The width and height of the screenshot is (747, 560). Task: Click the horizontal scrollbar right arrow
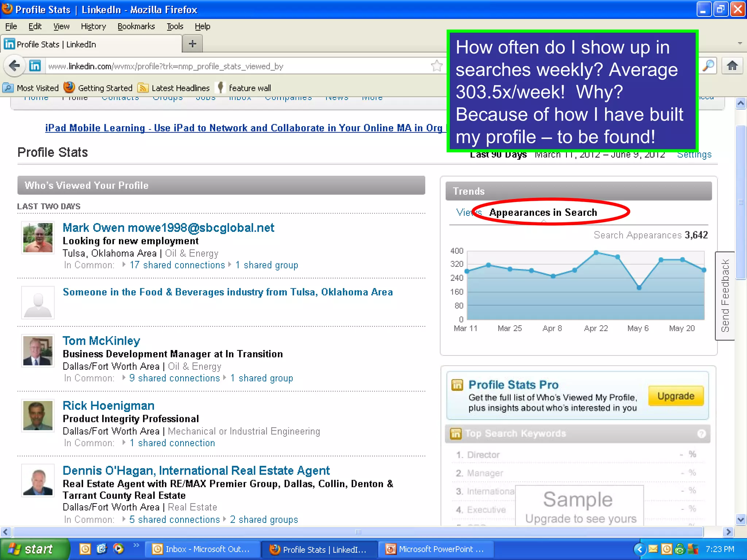(x=728, y=532)
